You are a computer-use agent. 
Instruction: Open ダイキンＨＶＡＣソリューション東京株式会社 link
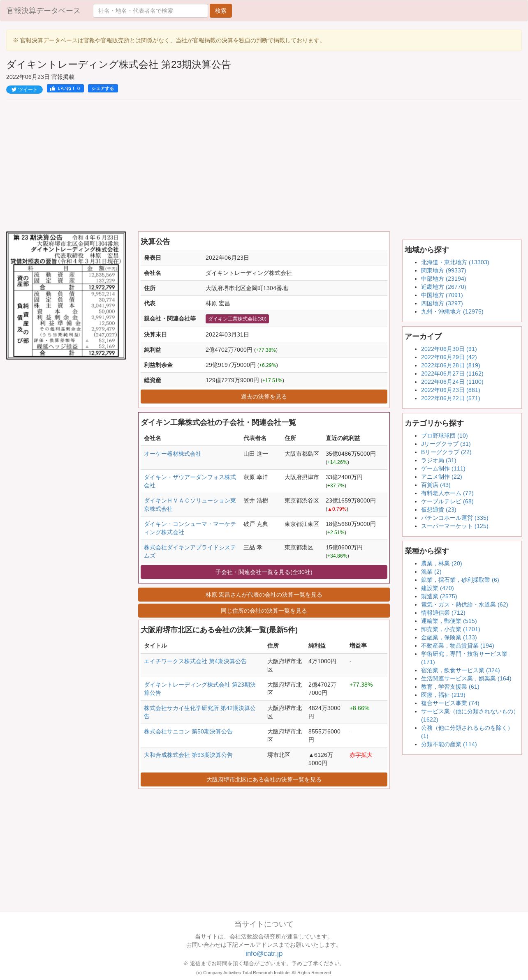(x=190, y=505)
